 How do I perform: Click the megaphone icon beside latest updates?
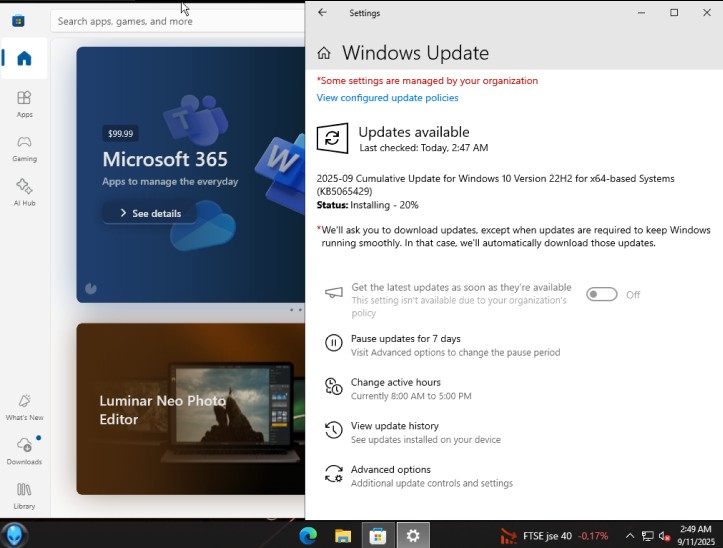click(x=334, y=292)
